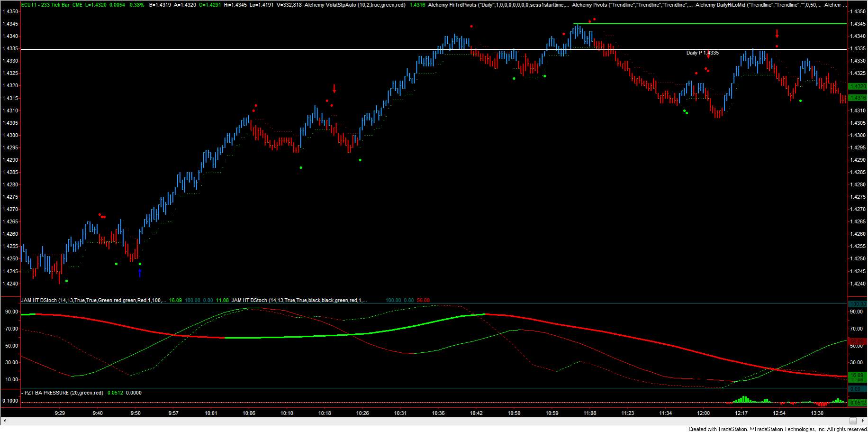
Task: Click the "V=332,818" volume value
Action: click(x=289, y=5)
